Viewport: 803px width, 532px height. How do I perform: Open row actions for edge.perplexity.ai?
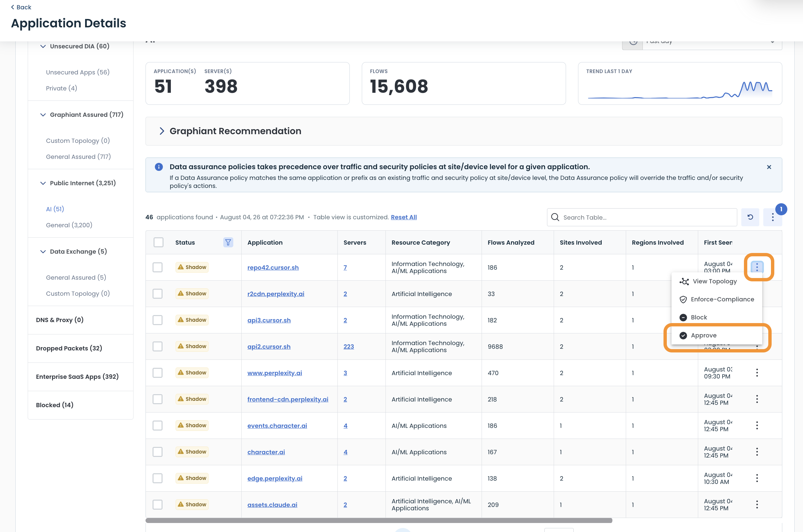tap(757, 478)
